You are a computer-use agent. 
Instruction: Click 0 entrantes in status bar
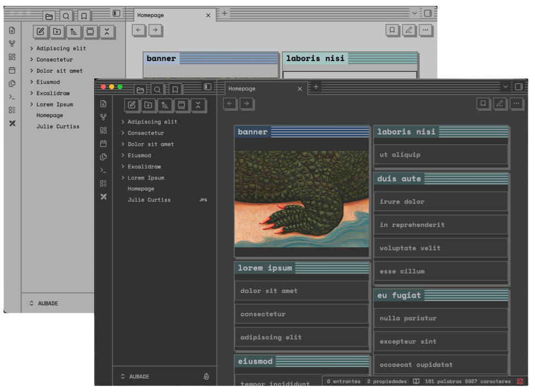point(343,382)
